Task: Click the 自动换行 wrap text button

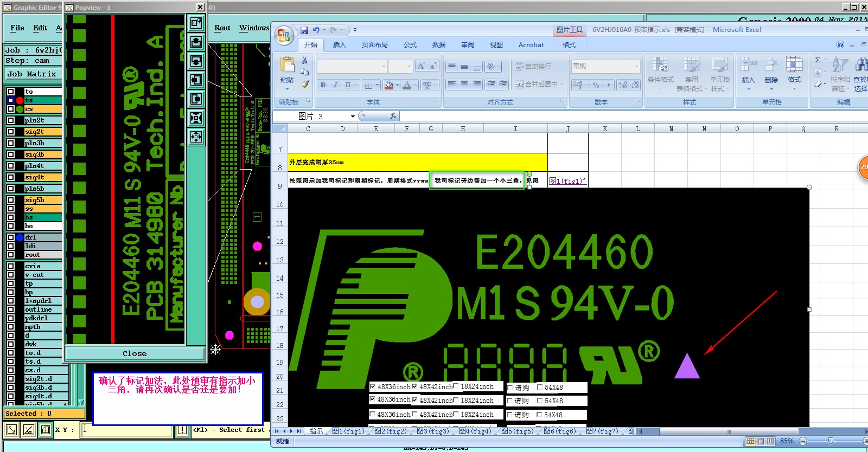Action: [x=533, y=66]
